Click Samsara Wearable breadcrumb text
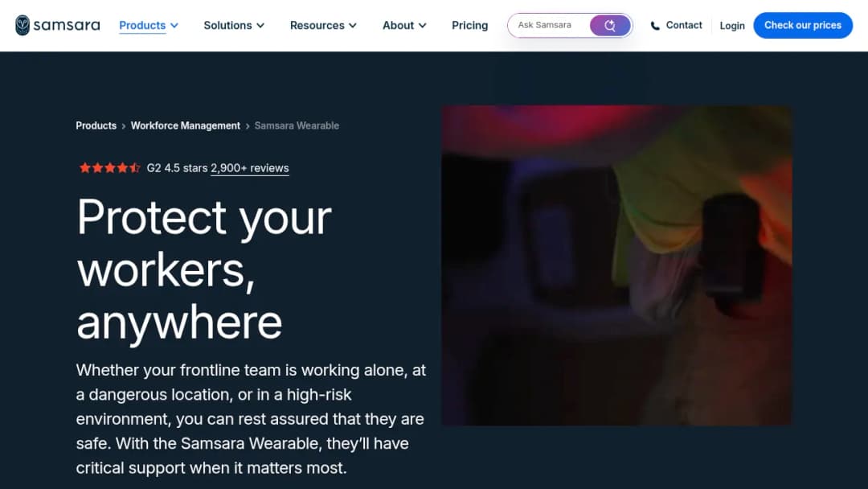The height and width of the screenshot is (489, 868). pyautogui.click(x=297, y=125)
